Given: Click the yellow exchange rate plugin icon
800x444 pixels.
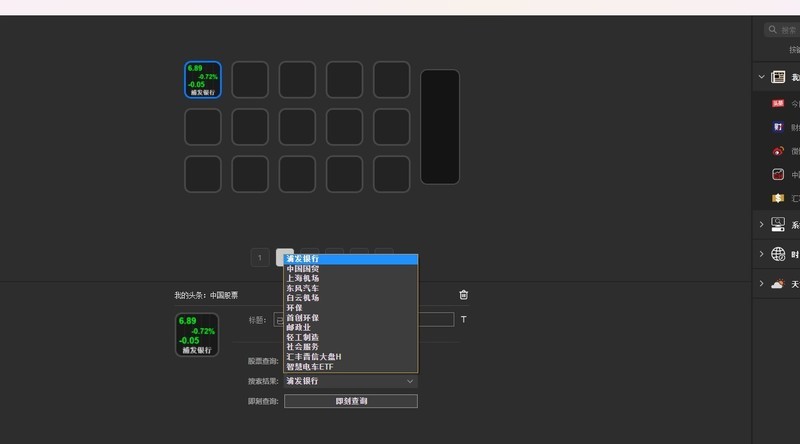Looking at the screenshot, I should (778, 198).
